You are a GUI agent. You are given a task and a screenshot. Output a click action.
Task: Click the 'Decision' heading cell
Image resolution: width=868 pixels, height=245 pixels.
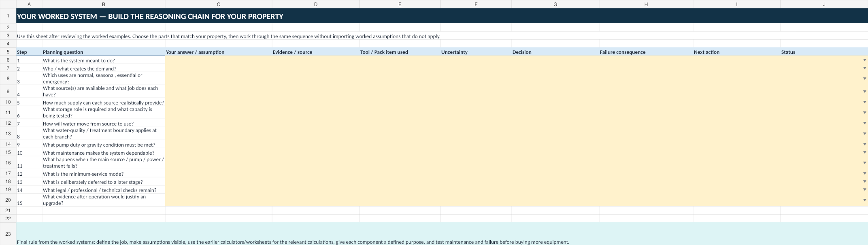point(555,52)
